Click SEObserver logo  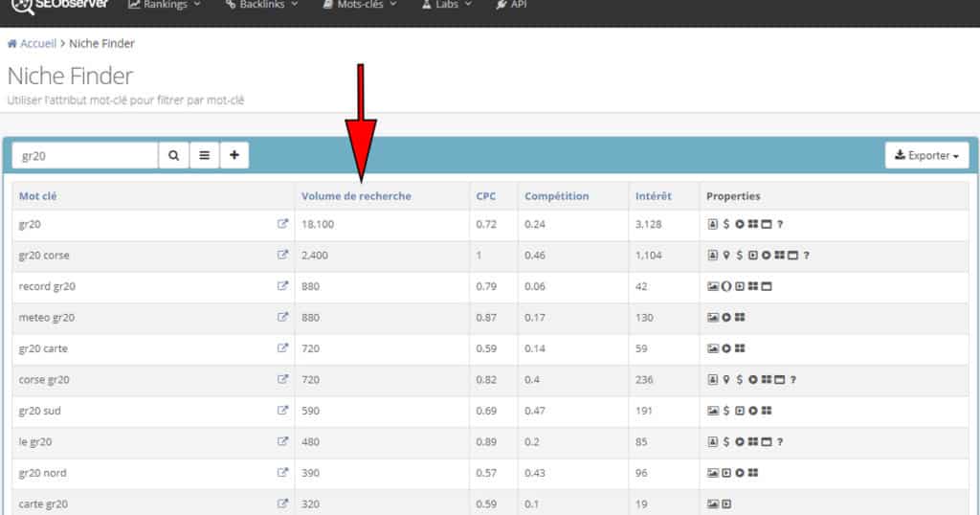(60, 5)
